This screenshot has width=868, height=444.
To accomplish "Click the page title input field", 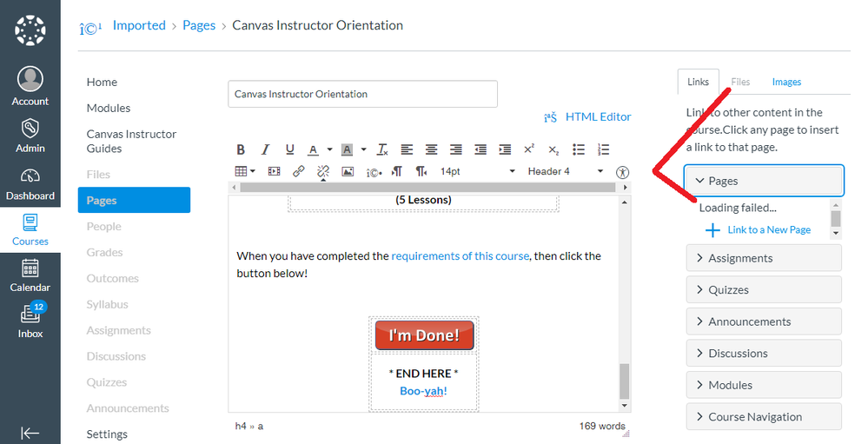I will pyautogui.click(x=362, y=94).
